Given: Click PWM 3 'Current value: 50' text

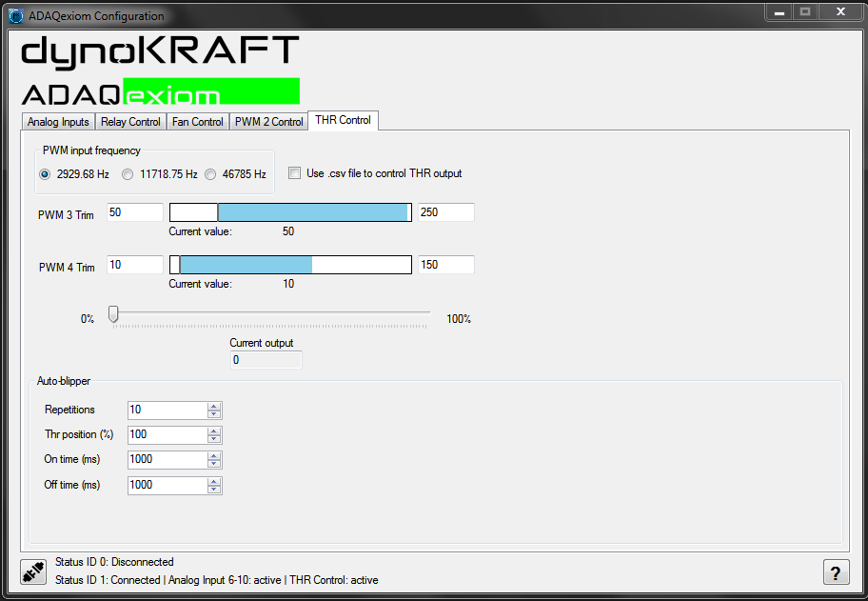Looking at the screenshot, I should click(x=231, y=231).
